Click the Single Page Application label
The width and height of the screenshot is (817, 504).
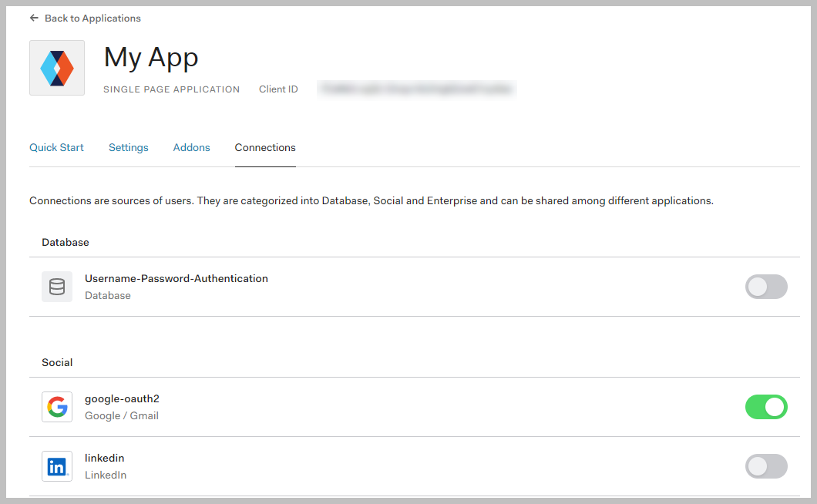point(171,89)
